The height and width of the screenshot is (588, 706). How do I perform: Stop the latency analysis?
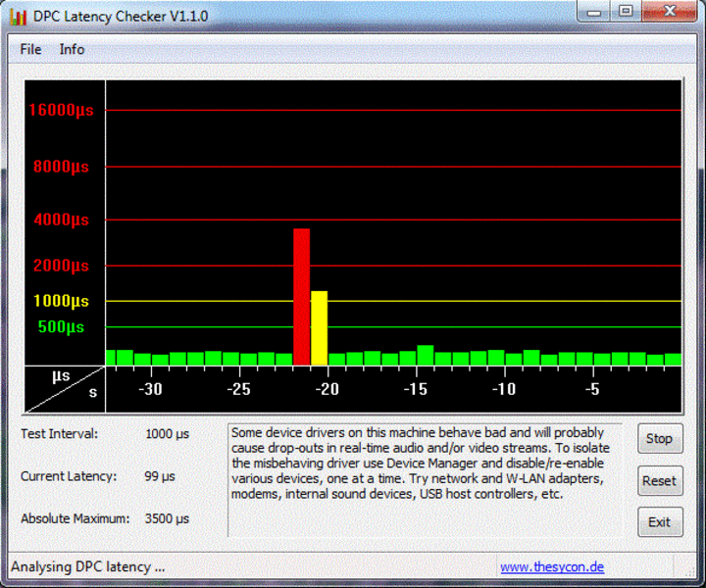click(x=660, y=438)
